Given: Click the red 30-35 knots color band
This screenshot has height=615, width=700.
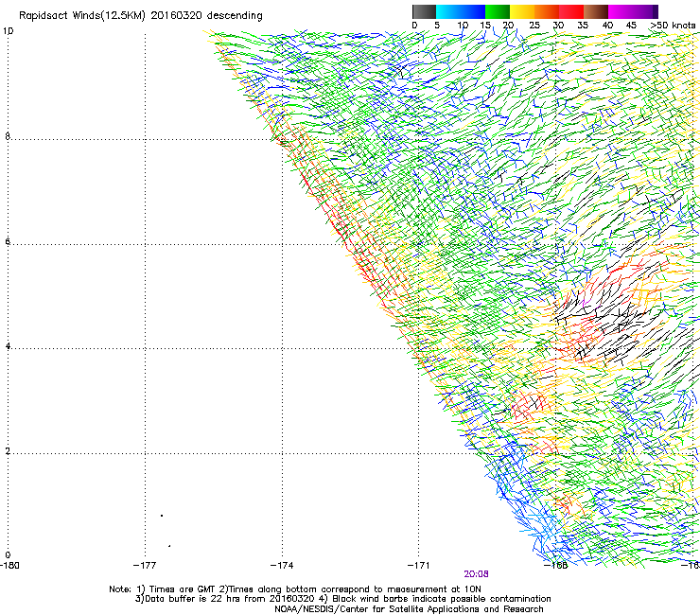Looking at the screenshot, I should tap(571, 11).
